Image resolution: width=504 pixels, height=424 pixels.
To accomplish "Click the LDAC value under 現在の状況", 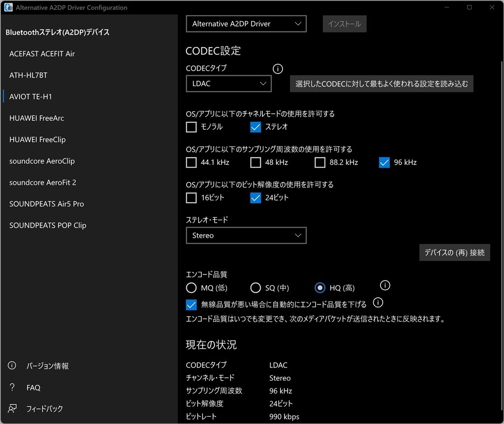I will pyautogui.click(x=279, y=365).
